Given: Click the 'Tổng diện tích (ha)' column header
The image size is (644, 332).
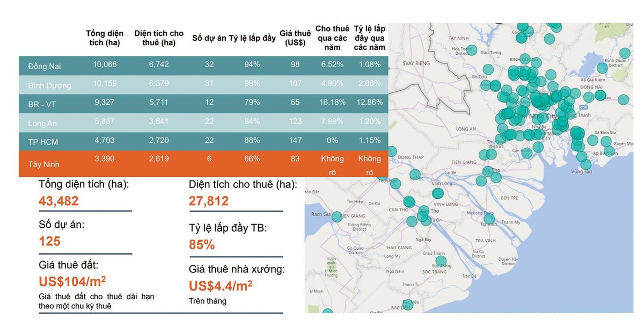Looking at the screenshot, I should pos(105,38).
